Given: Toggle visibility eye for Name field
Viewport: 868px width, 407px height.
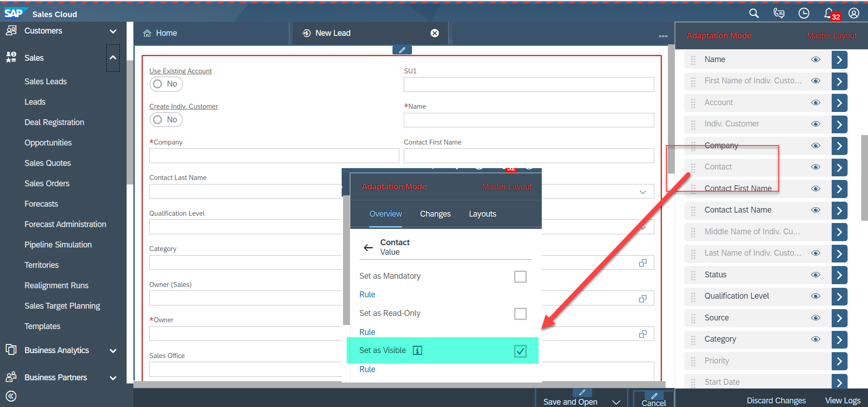Looking at the screenshot, I should (x=816, y=59).
